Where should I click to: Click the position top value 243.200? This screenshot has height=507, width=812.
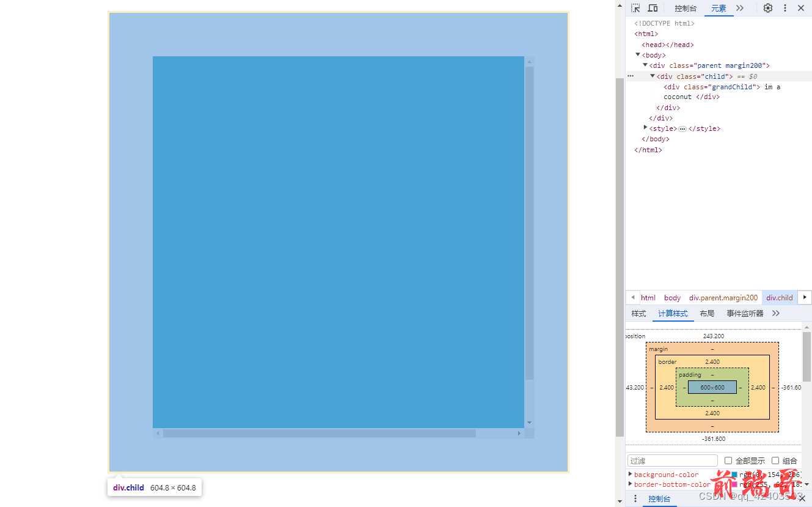point(713,336)
